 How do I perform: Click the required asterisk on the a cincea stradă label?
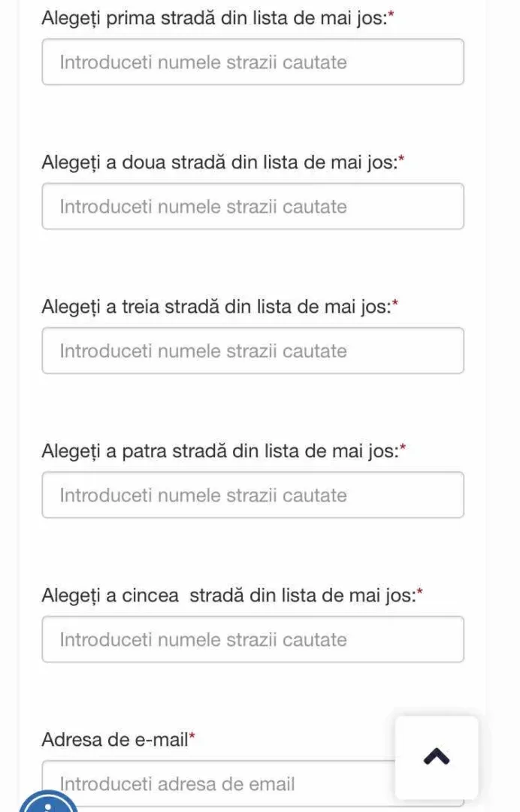tap(419, 591)
